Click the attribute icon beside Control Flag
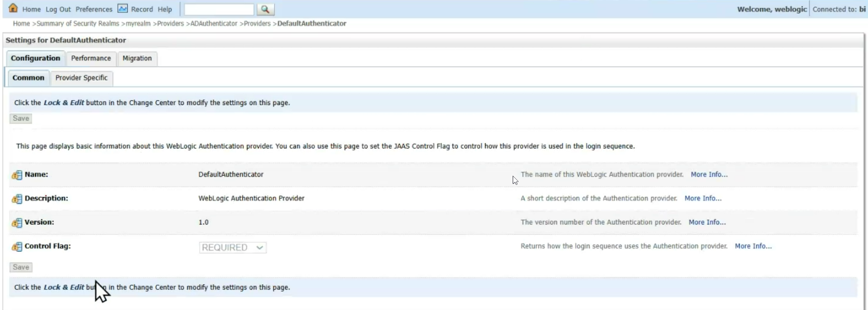Screen dimensions: 868x310 coord(17,247)
